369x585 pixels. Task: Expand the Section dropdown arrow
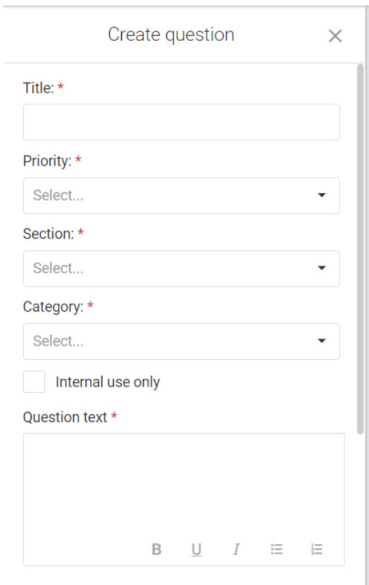point(322,268)
